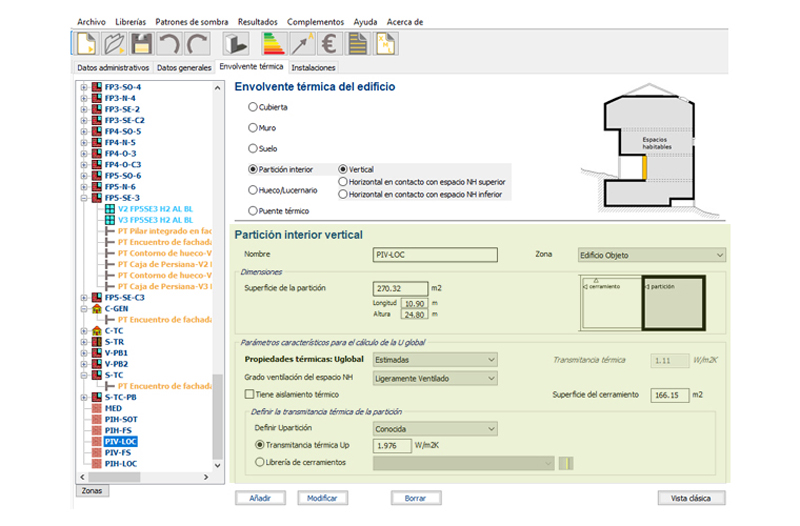Screen dimensions: 800x526
Task: Select the Puente térmico radio button
Action: click(x=253, y=211)
